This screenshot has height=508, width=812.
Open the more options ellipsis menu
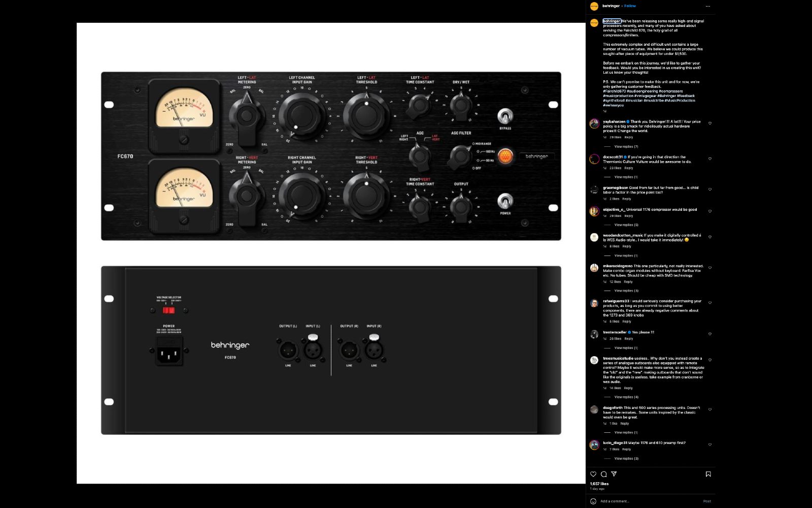click(x=707, y=6)
